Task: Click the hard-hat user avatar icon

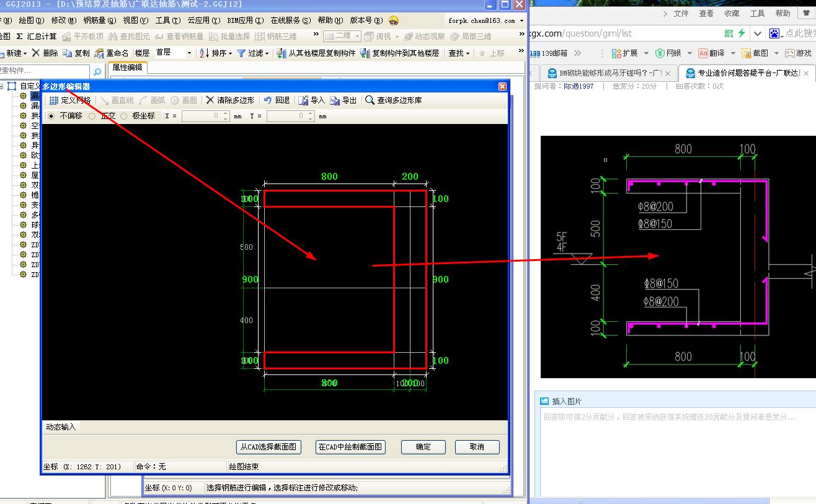Action: 394,20
